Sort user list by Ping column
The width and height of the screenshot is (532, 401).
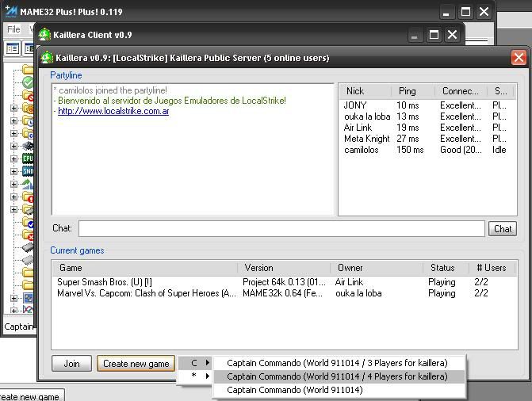click(x=413, y=91)
